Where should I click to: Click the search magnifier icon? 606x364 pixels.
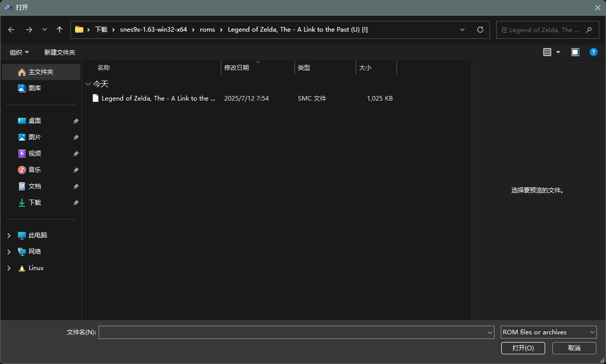click(589, 30)
